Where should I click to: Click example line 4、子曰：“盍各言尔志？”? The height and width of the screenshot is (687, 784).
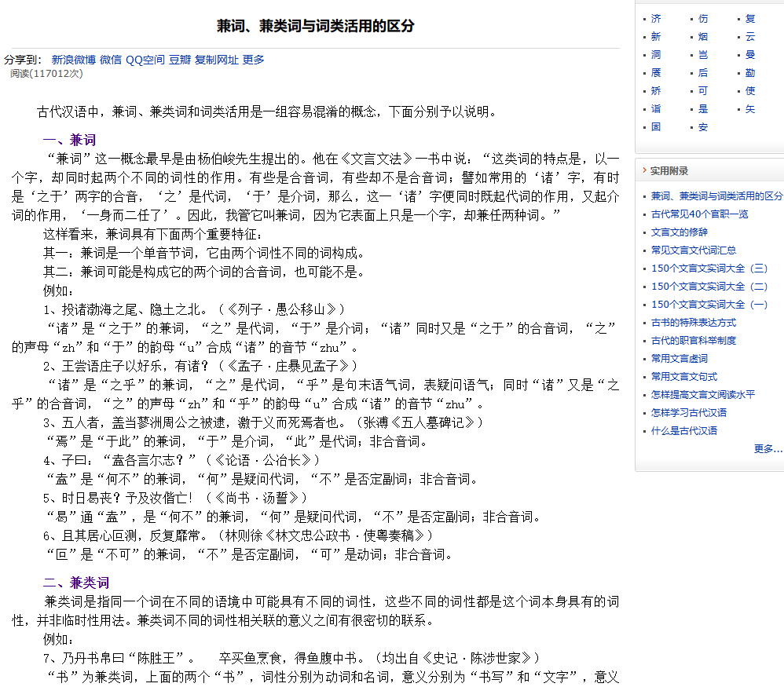[181, 460]
